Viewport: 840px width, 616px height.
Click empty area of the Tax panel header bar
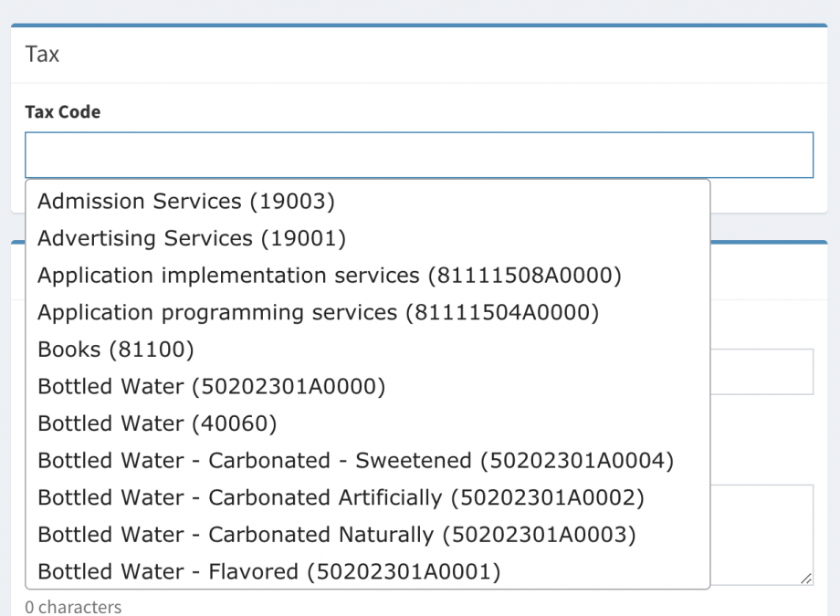(457, 55)
